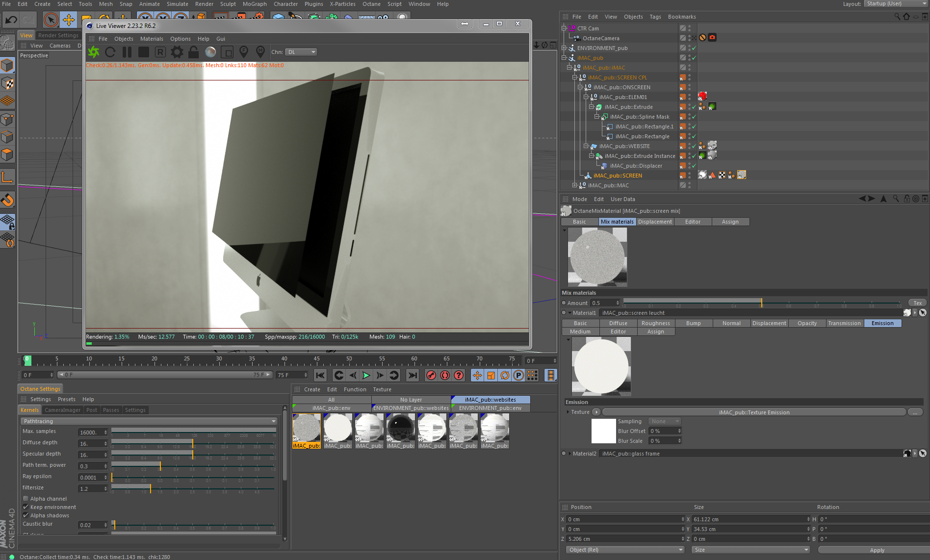
Task: Open the MoGraph menu
Action: (x=255, y=4)
